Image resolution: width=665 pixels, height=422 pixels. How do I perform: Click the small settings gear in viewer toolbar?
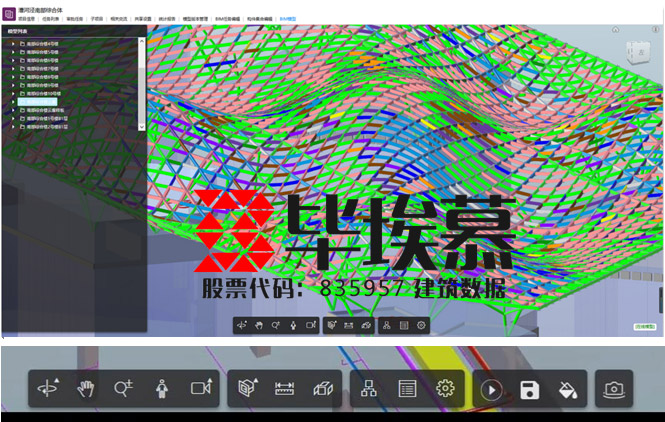tap(421, 325)
